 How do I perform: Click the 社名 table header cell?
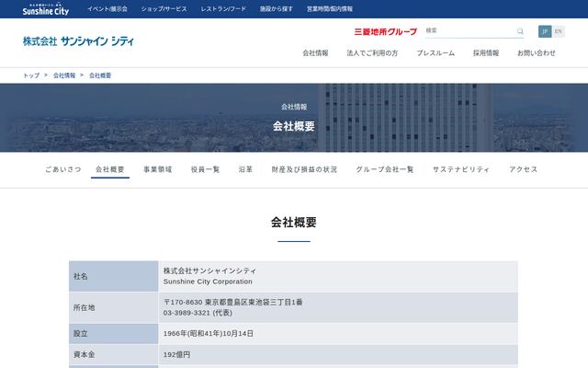pos(114,276)
